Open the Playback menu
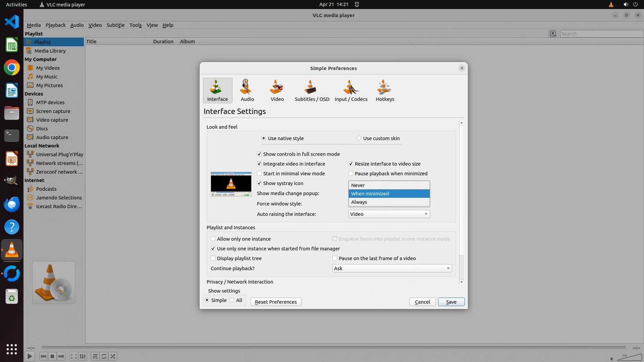Image resolution: width=644 pixels, height=362 pixels. pos(55,25)
